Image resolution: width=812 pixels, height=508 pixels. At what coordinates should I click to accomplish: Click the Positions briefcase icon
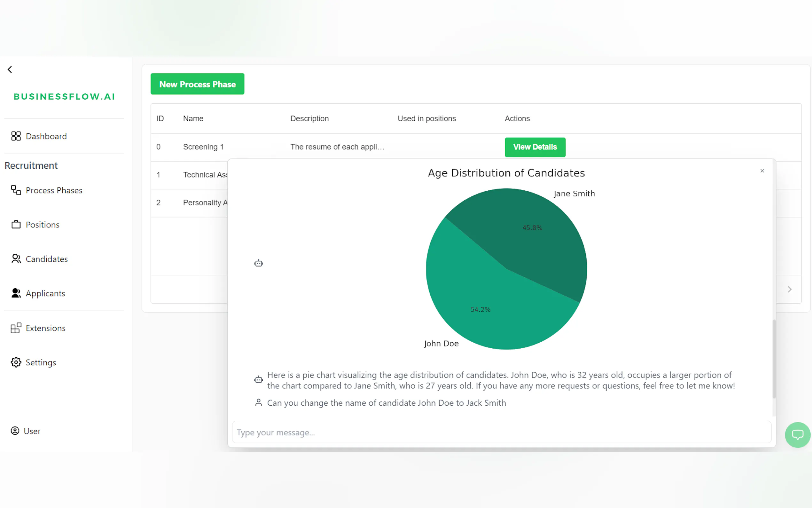point(16,225)
